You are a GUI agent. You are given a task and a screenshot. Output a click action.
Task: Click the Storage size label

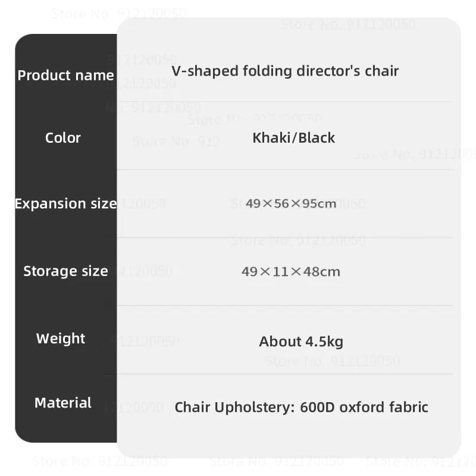pyautogui.click(x=65, y=271)
